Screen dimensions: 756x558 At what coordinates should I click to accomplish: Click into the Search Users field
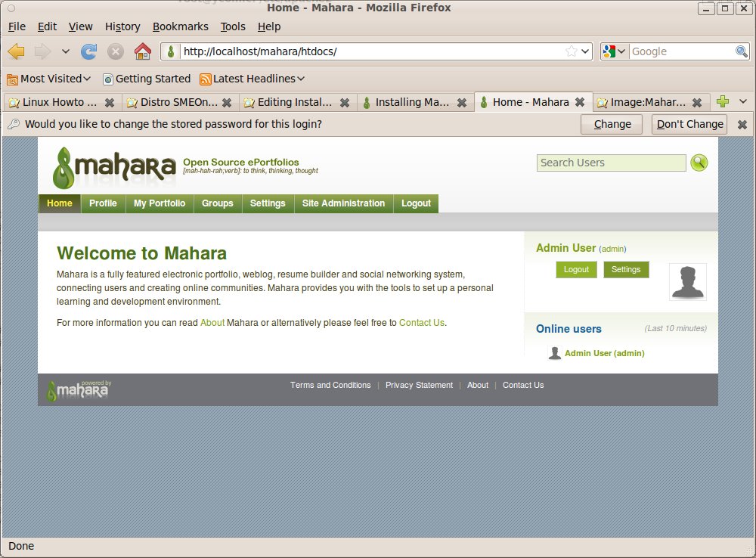(612, 163)
